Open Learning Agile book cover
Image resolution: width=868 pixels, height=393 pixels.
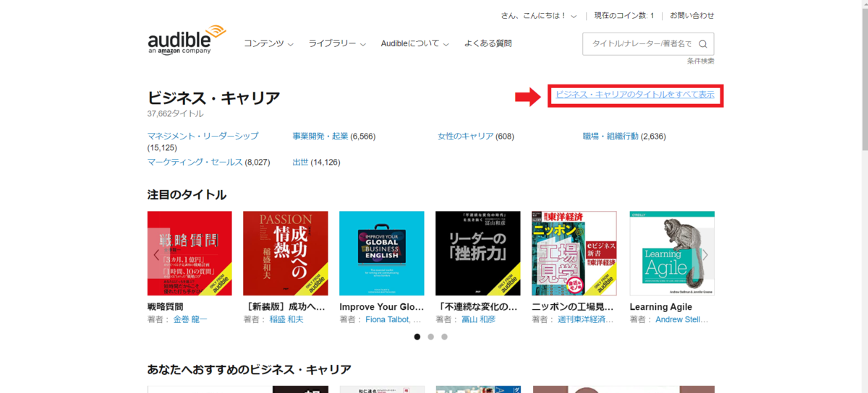tap(672, 254)
